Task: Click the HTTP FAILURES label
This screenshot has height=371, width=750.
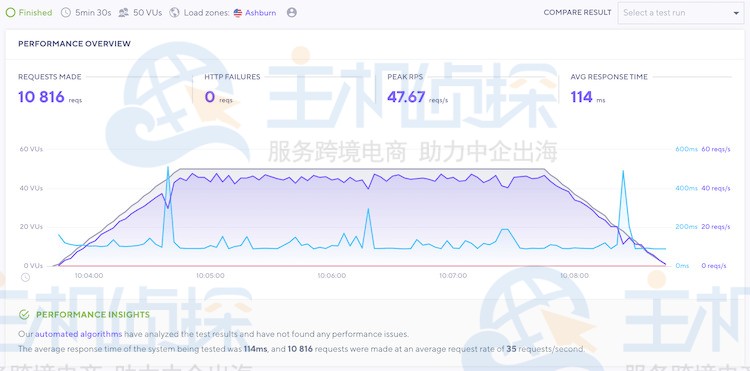Action: [232, 76]
